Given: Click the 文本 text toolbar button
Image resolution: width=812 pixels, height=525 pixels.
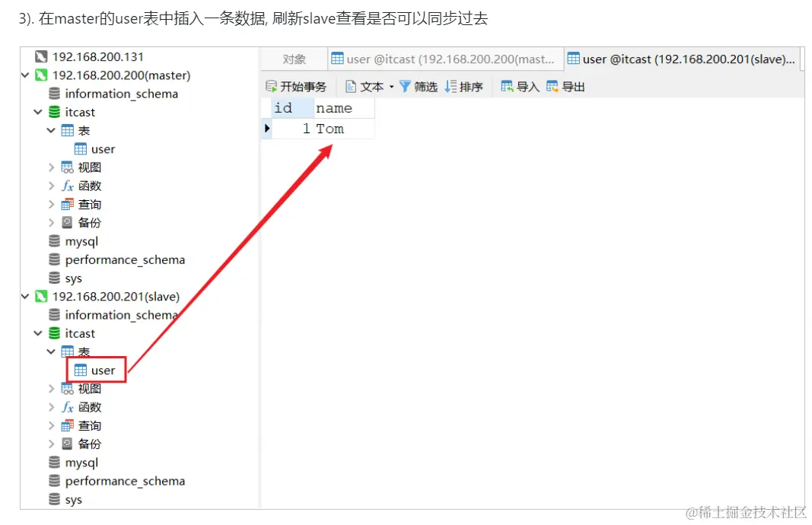Looking at the screenshot, I should point(365,87).
